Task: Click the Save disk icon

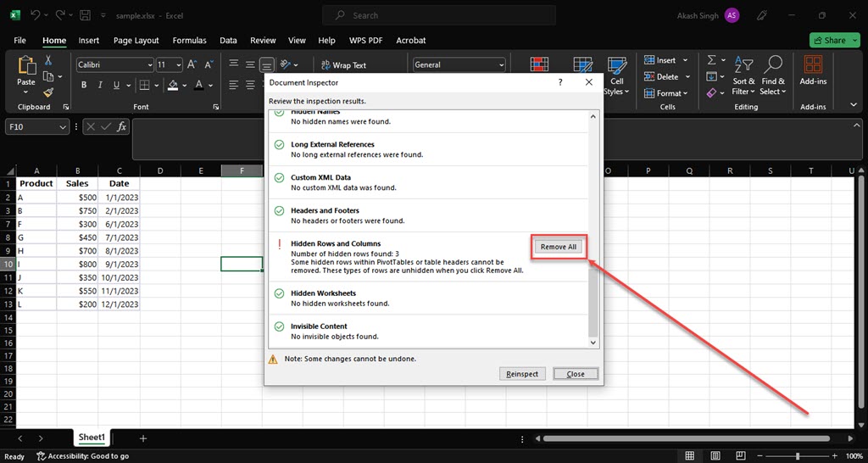Action: pos(86,15)
